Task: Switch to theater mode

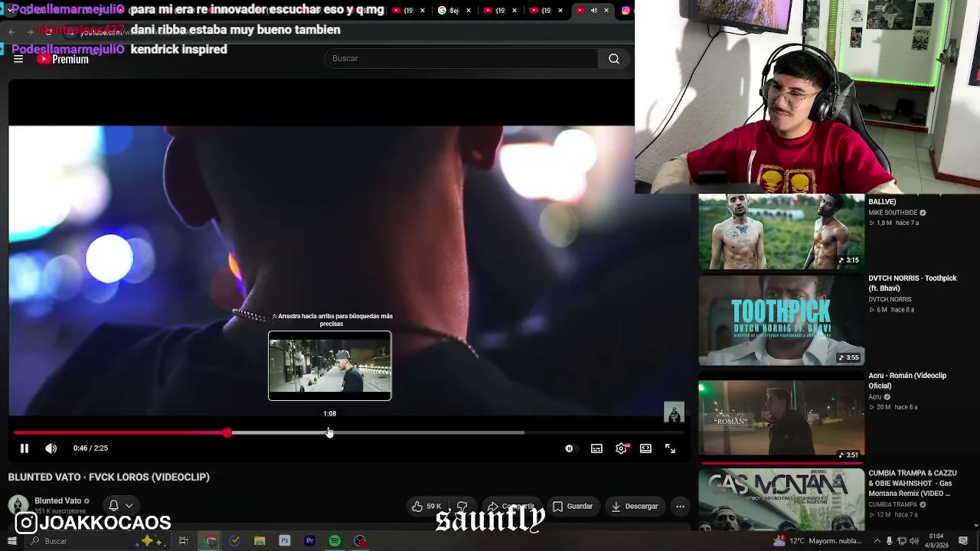Action: [x=645, y=448]
